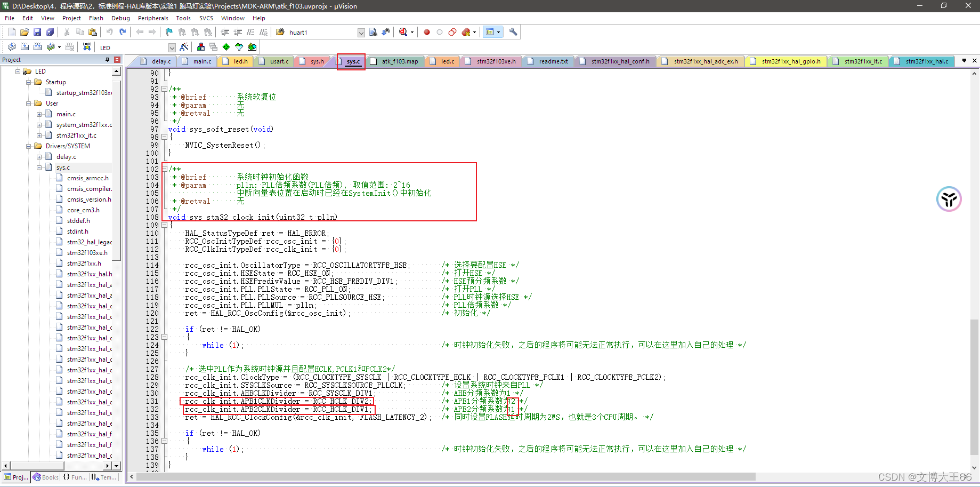The image size is (980, 487).
Task: Fold the comment block at line 102
Action: pos(164,169)
